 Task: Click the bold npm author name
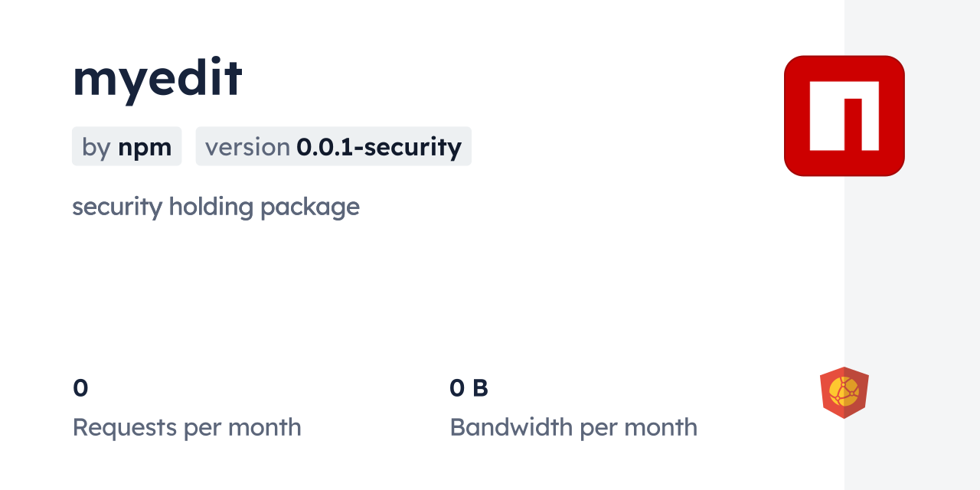[x=145, y=146]
